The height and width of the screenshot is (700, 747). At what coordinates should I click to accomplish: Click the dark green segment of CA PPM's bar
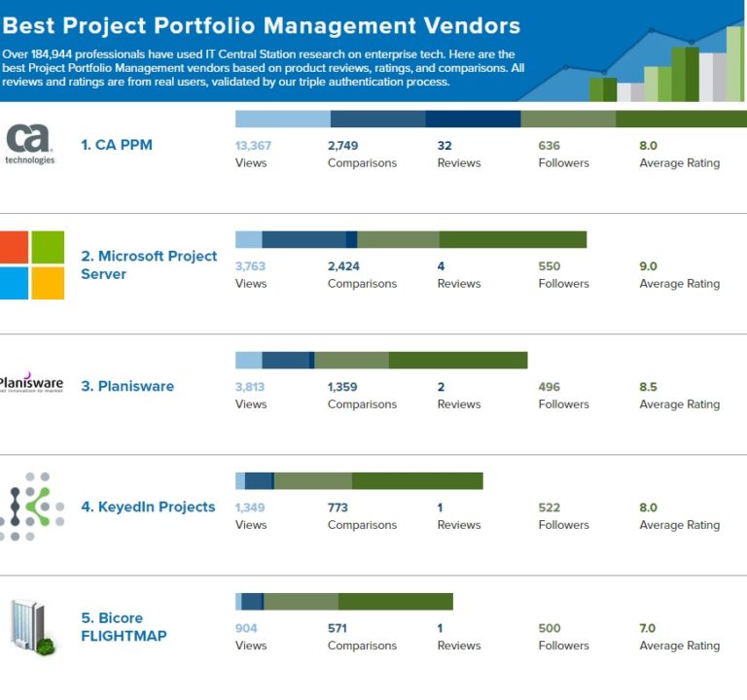681,119
